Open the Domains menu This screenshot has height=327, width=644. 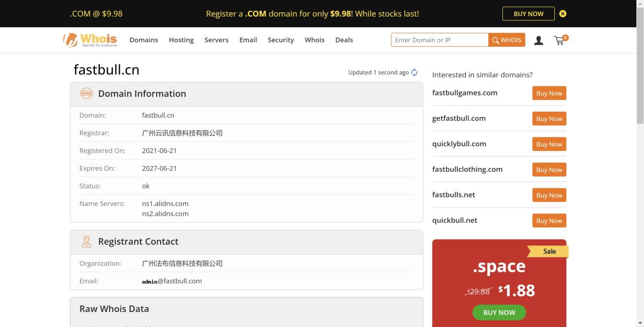coord(143,40)
